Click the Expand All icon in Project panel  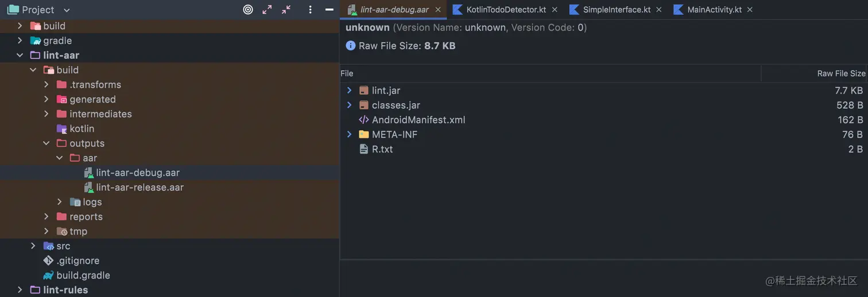pos(267,10)
